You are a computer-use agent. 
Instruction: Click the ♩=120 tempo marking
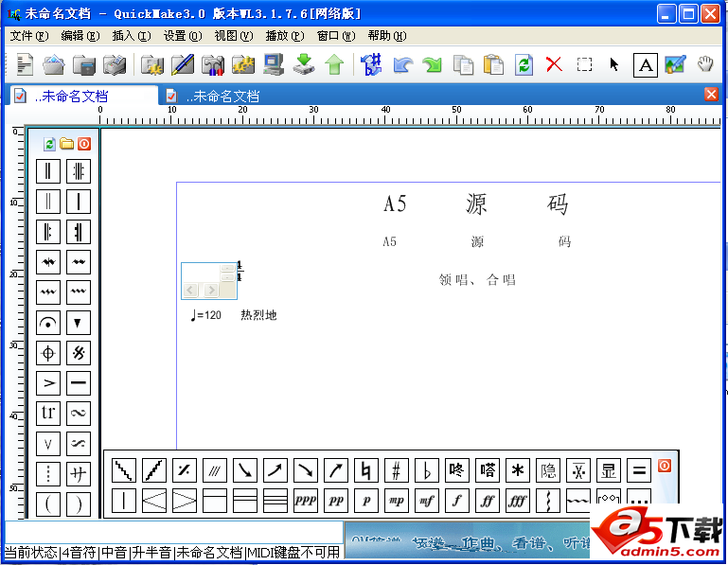point(206,315)
